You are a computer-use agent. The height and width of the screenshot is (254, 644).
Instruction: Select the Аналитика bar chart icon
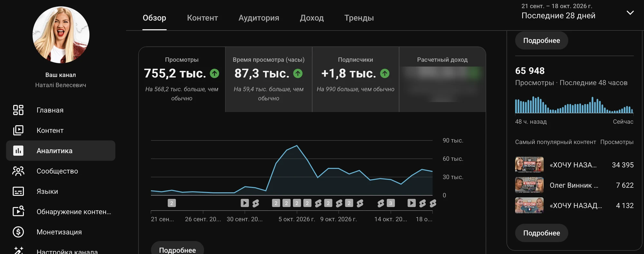(x=18, y=151)
